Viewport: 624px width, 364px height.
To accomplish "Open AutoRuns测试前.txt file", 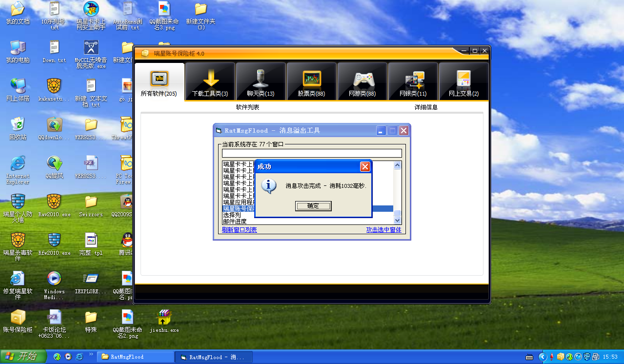I will click(127, 16).
